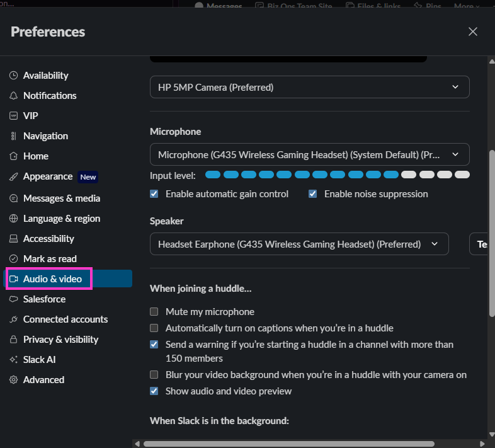Click the sparkle icon beside Slack AI
Viewport: 495px width, 448px height.
coord(14,360)
